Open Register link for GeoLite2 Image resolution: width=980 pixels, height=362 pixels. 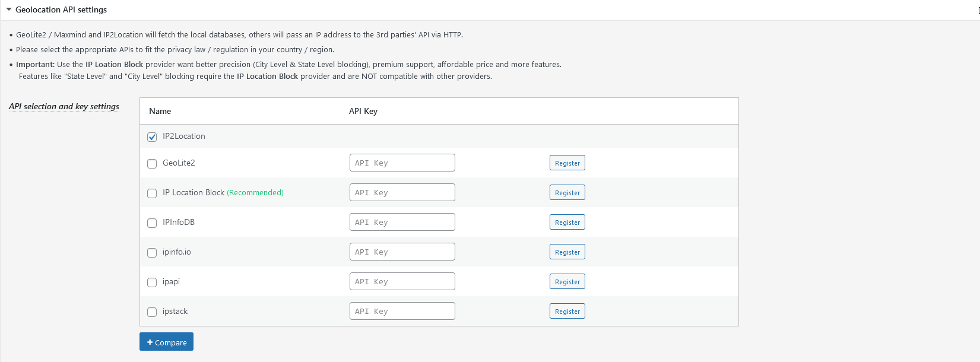point(567,163)
